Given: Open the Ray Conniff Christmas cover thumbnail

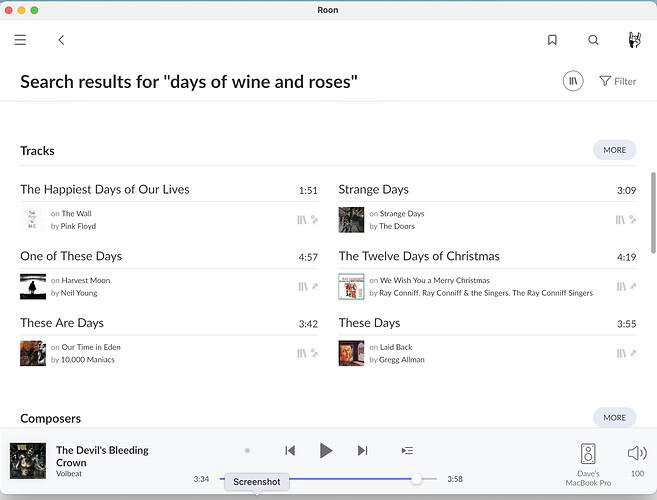Looking at the screenshot, I should 351,287.
